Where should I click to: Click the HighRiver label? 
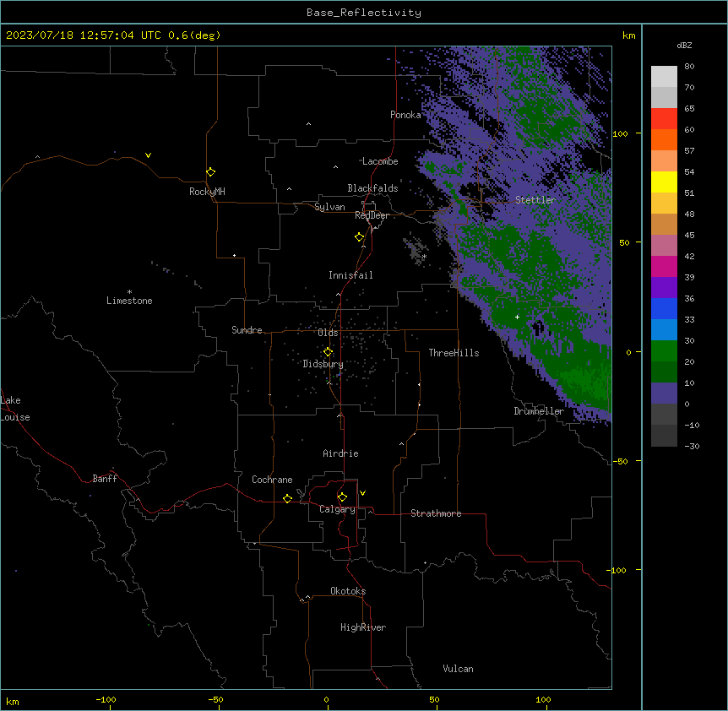(x=363, y=627)
